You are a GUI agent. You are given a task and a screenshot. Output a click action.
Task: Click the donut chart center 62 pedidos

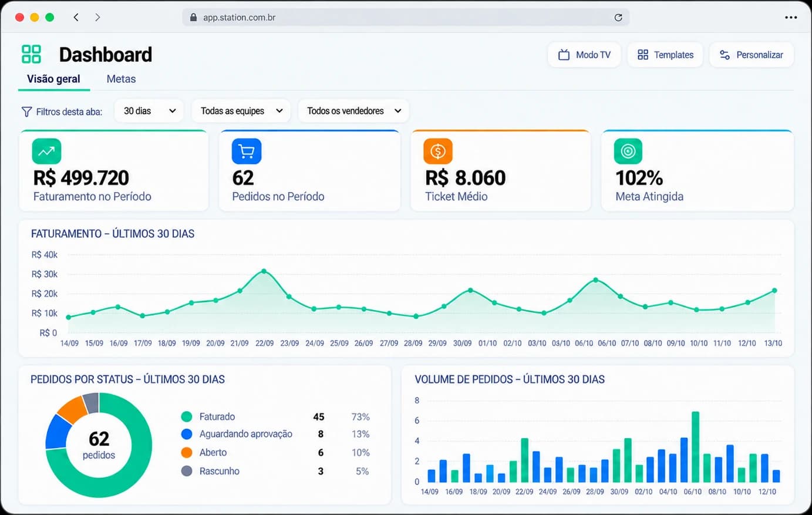click(99, 445)
